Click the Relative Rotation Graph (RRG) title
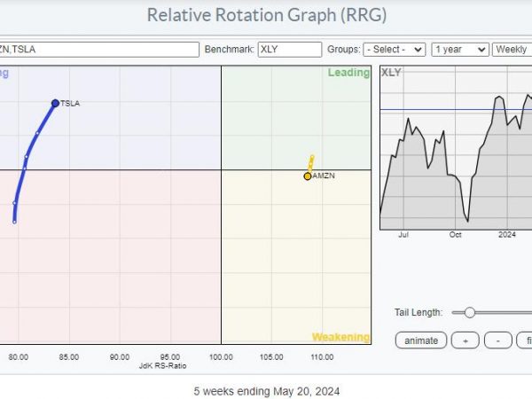This screenshot has width=532, height=399. (267, 15)
